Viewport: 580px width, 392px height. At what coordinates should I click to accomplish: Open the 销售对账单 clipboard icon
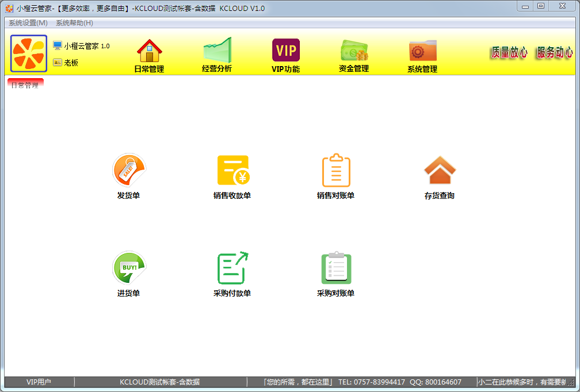click(336, 170)
